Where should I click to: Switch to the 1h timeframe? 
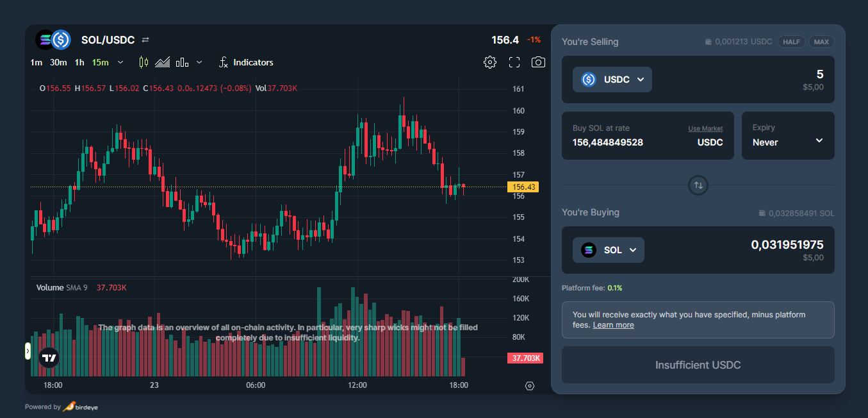[79, 62]
